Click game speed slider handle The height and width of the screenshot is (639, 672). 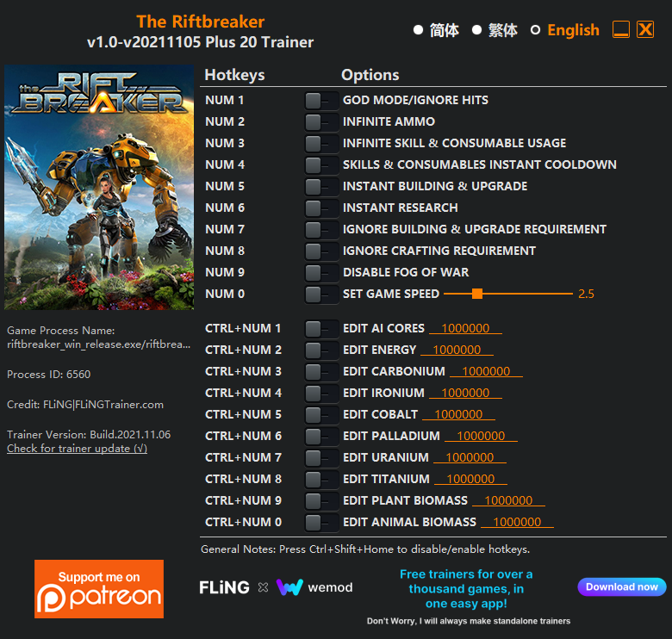pos(477,294)
